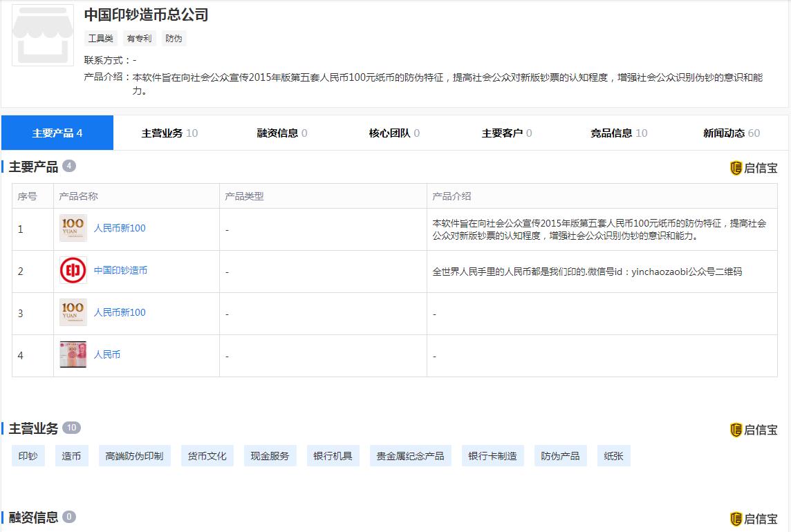Open product icon in row 3 人民币新100
Image resolution: width=791 pixels, height=532 pixels.
tap(73, 312)
